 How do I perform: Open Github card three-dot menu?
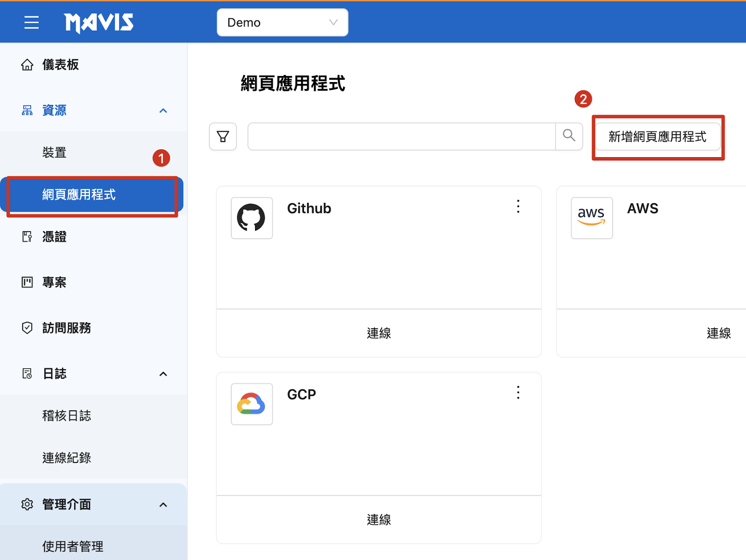pyautogui.click(x=518, y=207)
